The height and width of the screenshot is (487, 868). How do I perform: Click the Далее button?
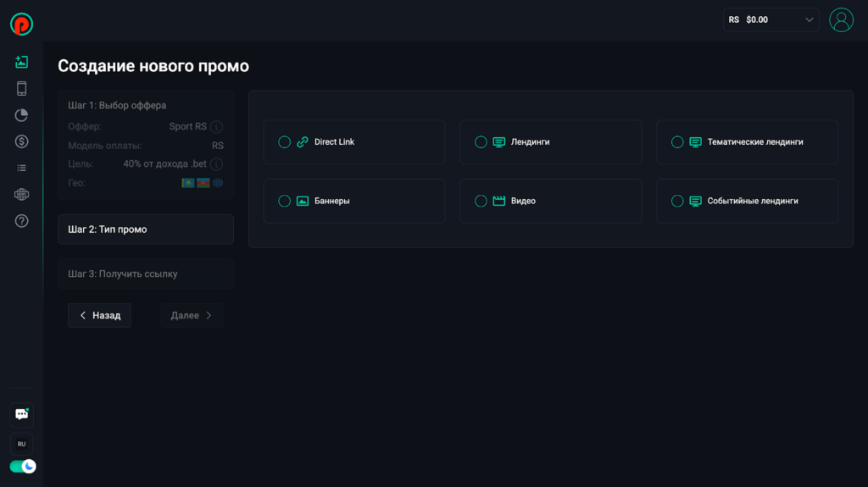tap(192, 315)
